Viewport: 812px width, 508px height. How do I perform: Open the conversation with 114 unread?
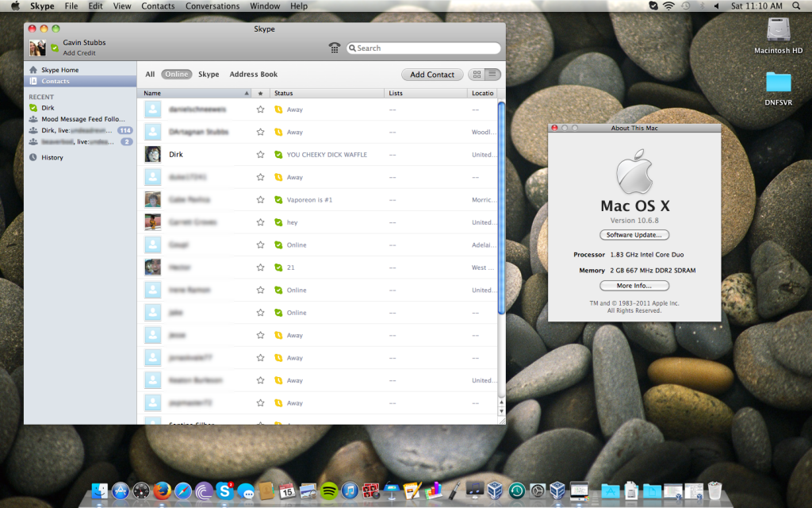click(x=80, y=130)
